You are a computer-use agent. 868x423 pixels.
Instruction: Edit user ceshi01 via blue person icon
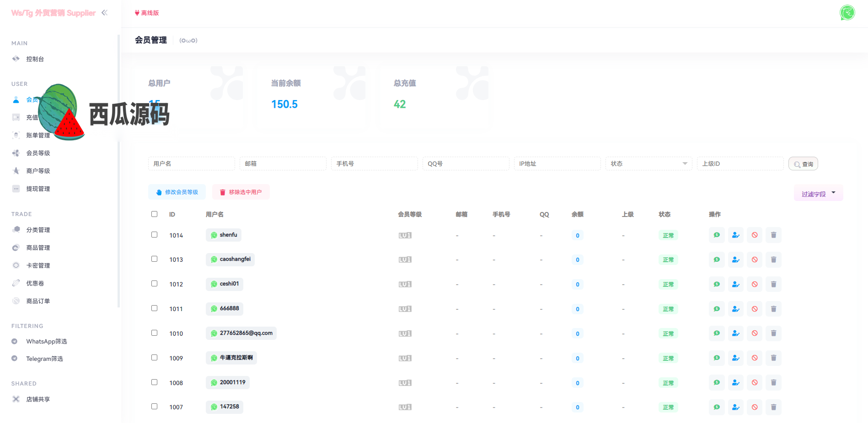click(735, 285)
